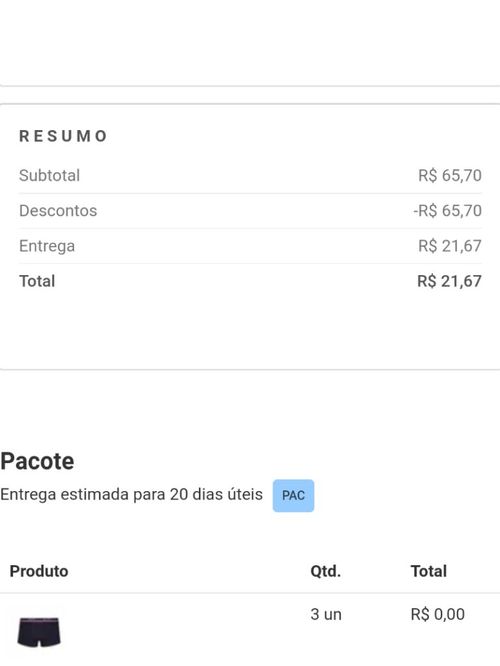Click the bold Total label in the summary
Screen dimensions: 500x666
point(37,281)
